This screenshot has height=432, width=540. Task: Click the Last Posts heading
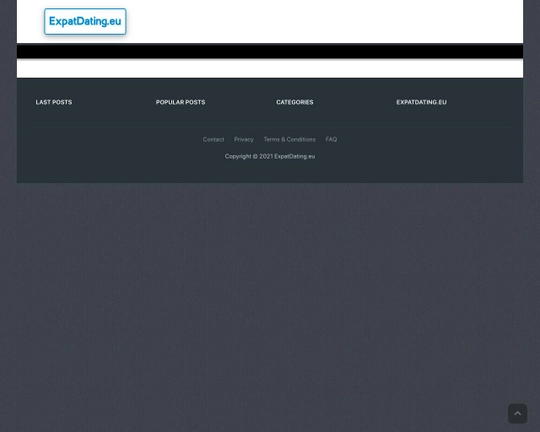54,102
